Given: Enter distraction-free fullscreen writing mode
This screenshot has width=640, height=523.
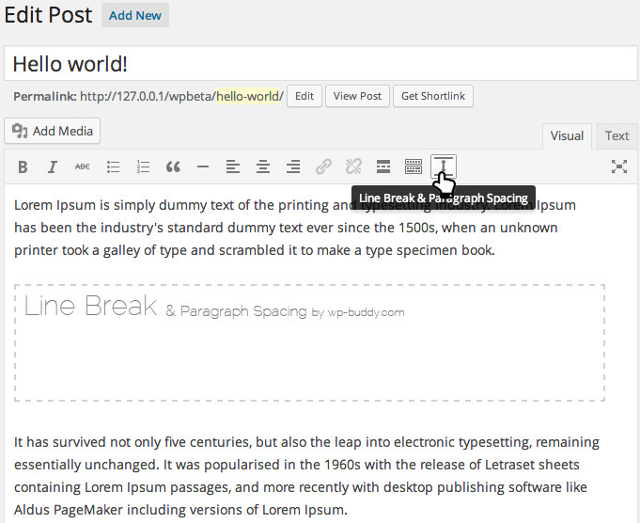Looking at the screenshot, I should pyautogui.click(x=619, y=167).
